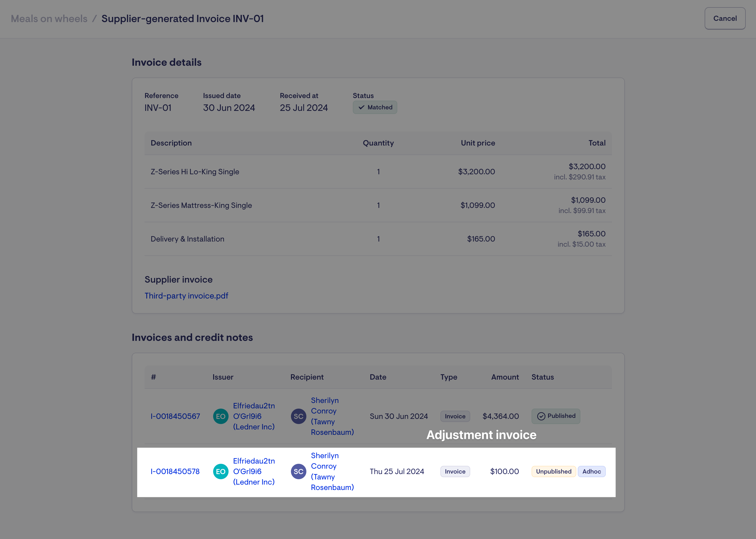Click the Z-Series Hi Lo-King Single line item
The image size is (756, 539).
[195, 172]
